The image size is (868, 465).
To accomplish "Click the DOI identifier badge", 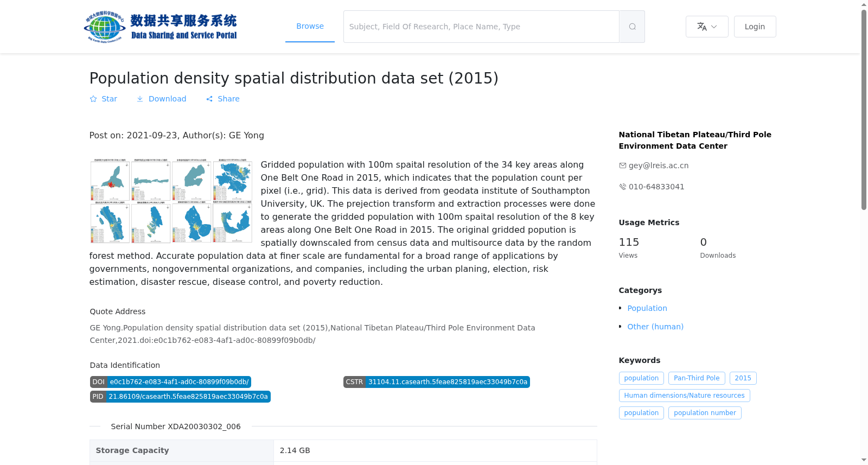I will pos(170,382).
